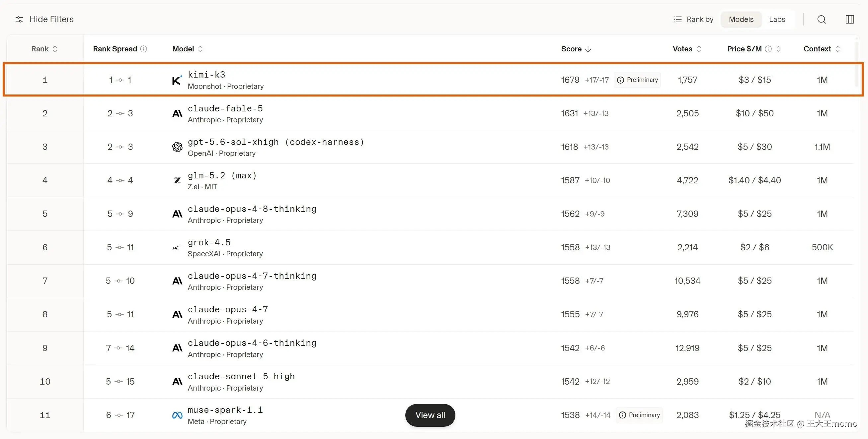Click the info icon in kimi-k3's Preliminary badge
868x439 pixels.
tap(620, 80)
